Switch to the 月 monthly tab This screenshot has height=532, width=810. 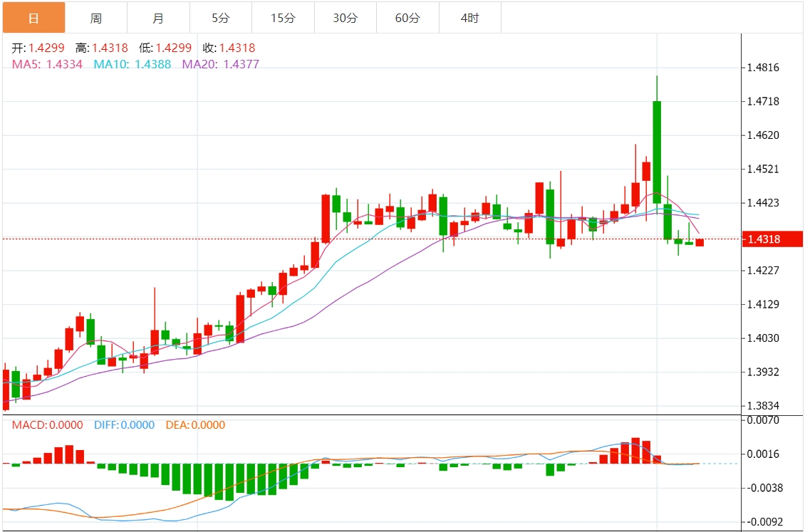pyautogui.click(x=159, y=18)
